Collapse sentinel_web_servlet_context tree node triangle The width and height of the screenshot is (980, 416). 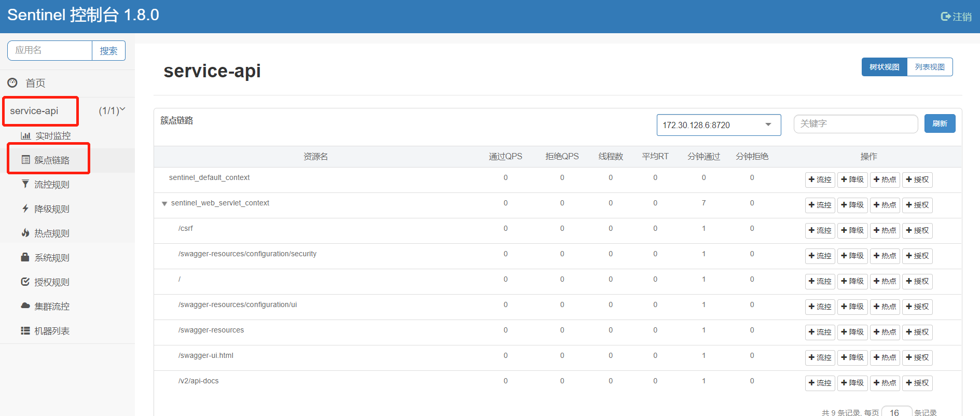point(164,203)
